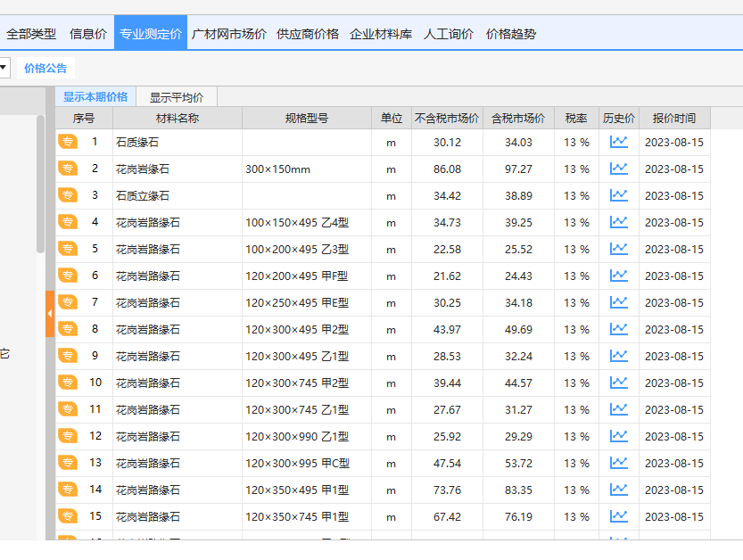743x560 pixels.
Task: Open history price chart for row 3 石质立缘石
Action: (618, 195)
